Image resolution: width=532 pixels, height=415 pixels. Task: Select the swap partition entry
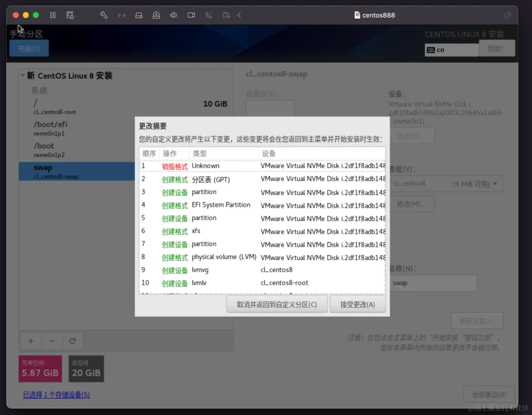click(77, 172)
